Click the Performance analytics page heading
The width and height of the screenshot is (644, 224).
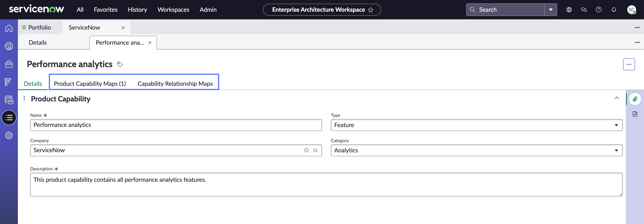click(x=70, y=64)
